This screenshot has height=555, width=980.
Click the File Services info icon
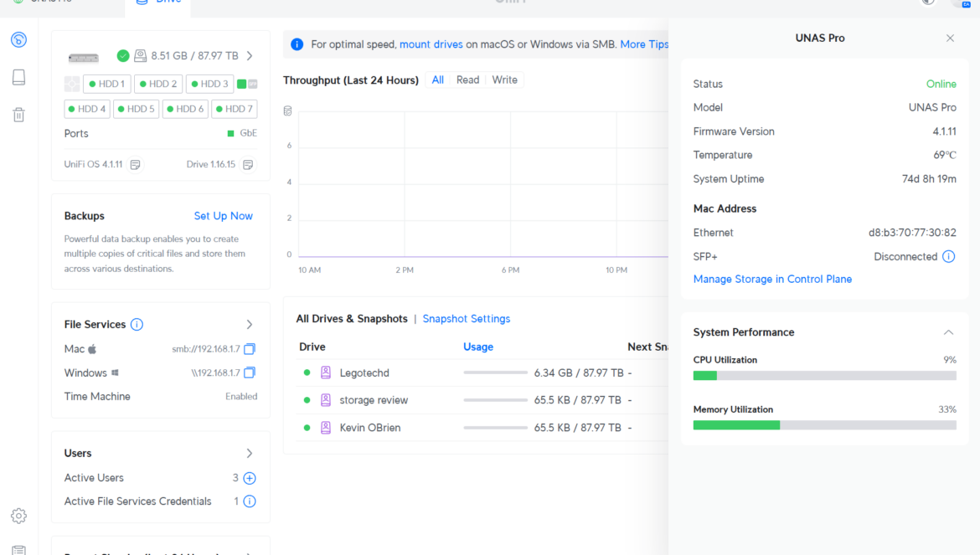coord(137,324)
